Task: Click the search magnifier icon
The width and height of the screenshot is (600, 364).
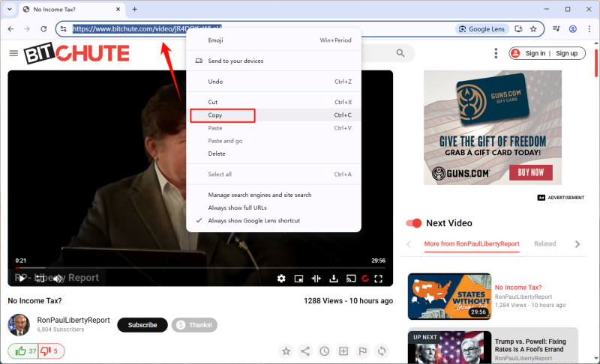Action: 400,53
